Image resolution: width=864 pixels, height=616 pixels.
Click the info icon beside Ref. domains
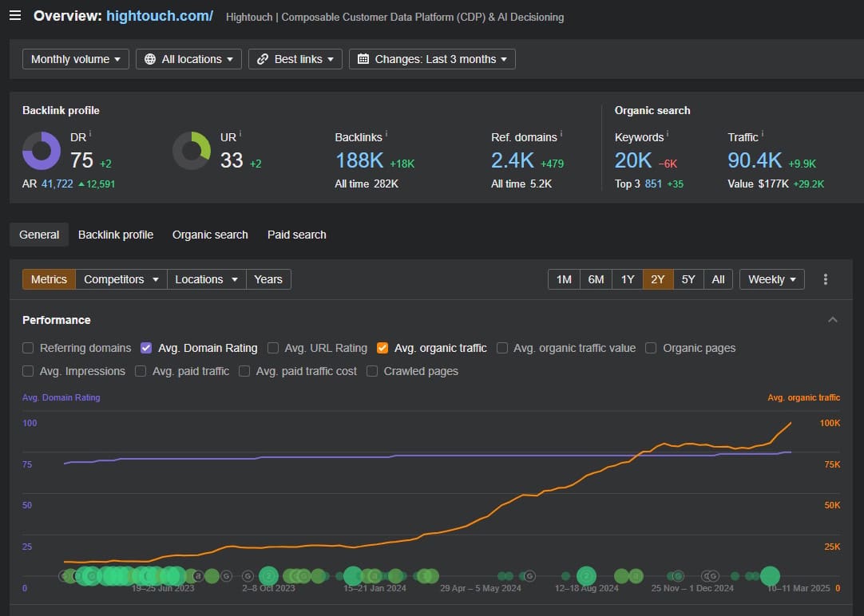pos(561,134)
